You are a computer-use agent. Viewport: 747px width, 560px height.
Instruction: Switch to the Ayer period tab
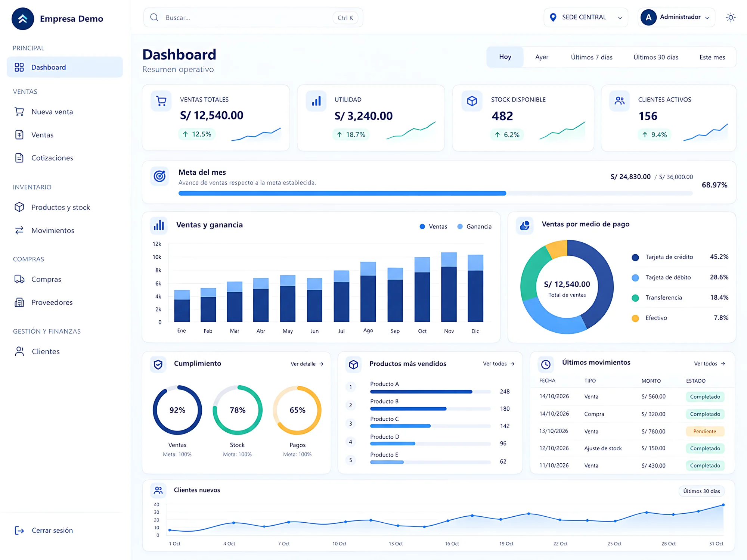coord(542,57)
